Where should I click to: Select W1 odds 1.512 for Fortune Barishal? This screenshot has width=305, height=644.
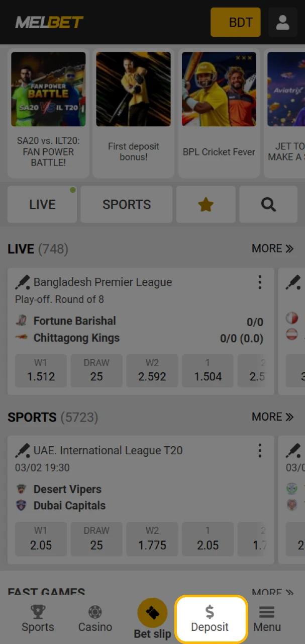pos(41,371)
